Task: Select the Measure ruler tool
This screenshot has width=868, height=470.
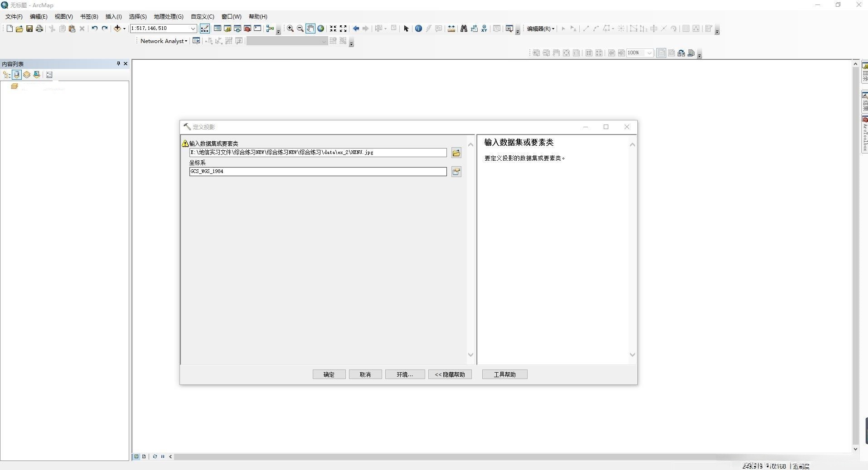Action: (451, 29)
